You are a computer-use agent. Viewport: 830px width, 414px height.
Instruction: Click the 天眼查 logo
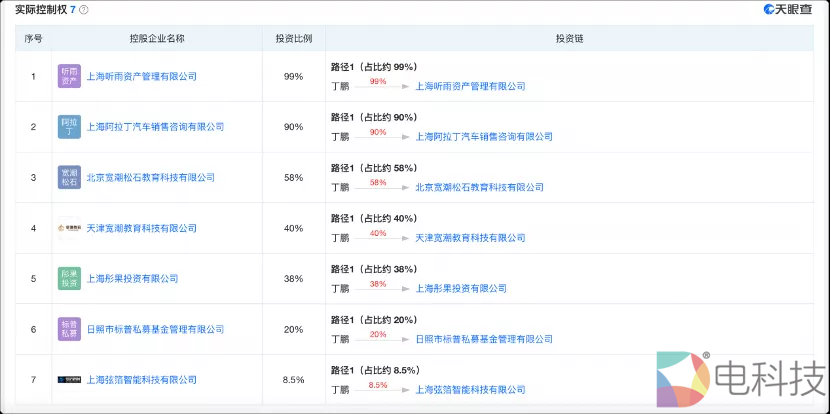click(788, 9)
